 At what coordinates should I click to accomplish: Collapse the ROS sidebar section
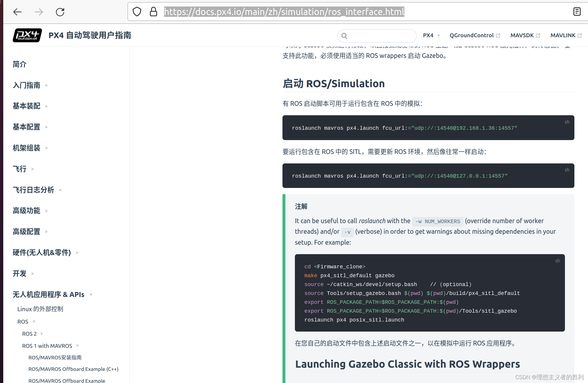point(34,322)
